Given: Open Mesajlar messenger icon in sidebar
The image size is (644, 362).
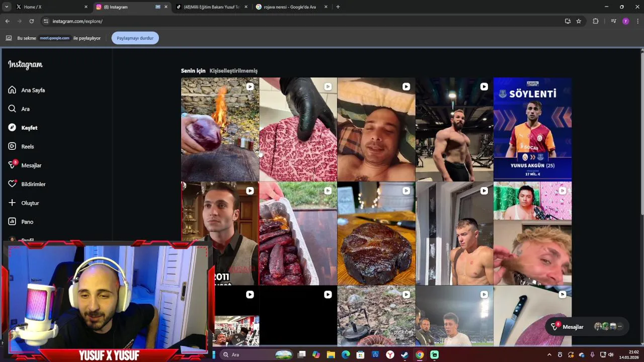Looking at the screenshot, I should (x=12, y=165).
